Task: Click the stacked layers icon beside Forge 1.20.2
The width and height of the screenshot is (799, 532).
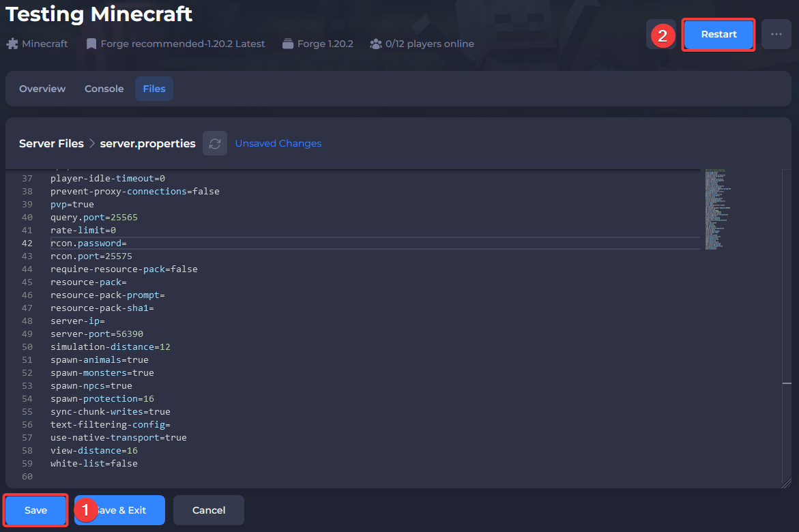Action: coord(287,44)
